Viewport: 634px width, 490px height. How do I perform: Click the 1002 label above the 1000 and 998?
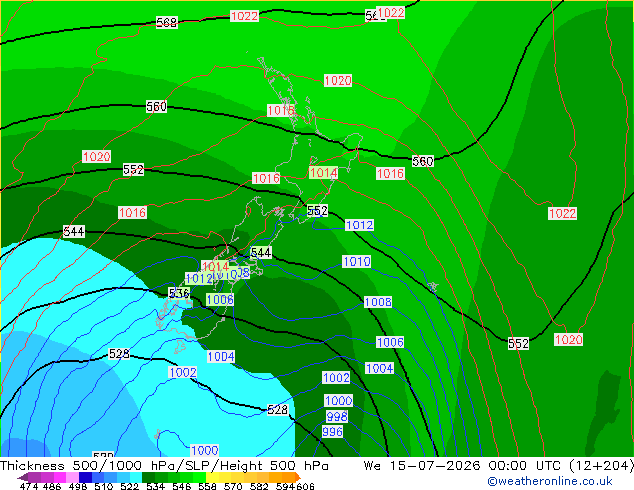point(336,378)
